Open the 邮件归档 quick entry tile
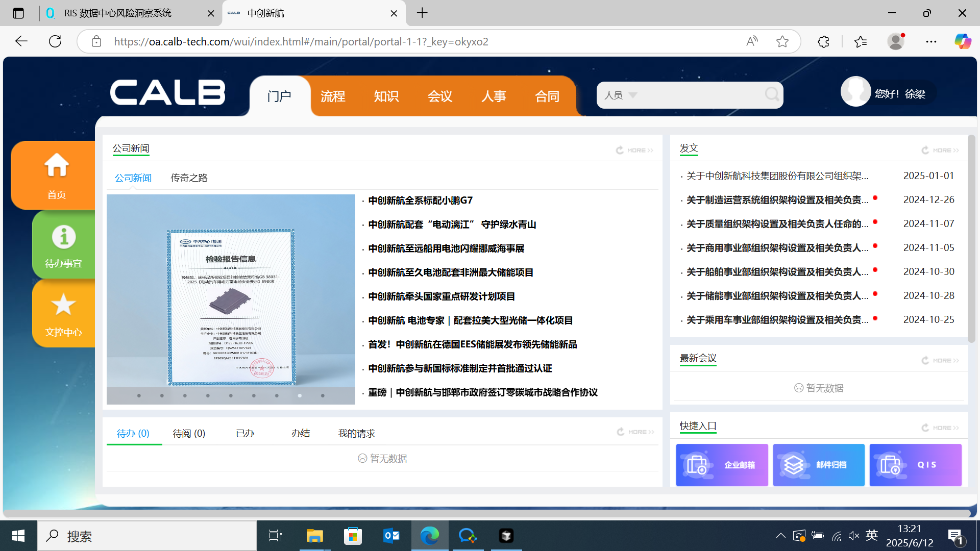 point(818,465)
